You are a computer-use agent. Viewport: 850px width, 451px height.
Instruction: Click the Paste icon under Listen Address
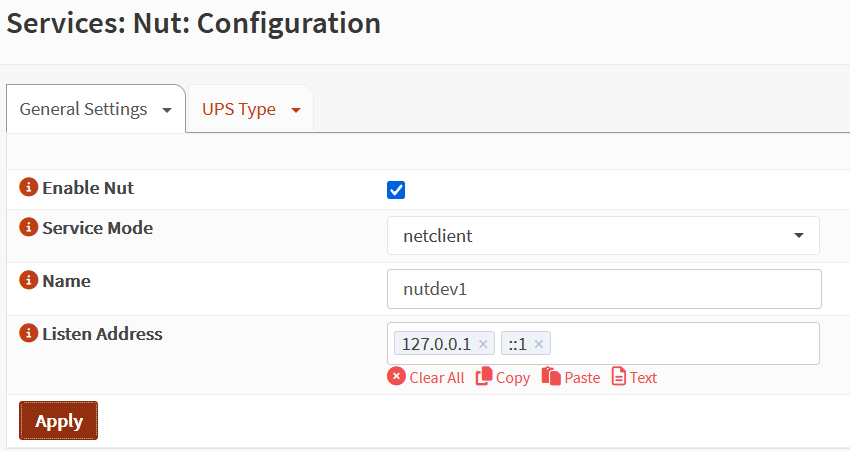(551, 377)
